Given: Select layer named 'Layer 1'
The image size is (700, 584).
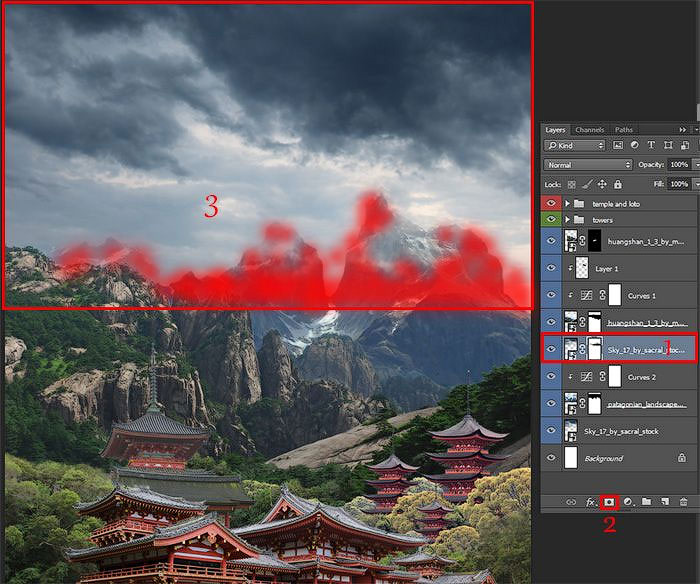Looking at the screenshot, I should [606, 269].
